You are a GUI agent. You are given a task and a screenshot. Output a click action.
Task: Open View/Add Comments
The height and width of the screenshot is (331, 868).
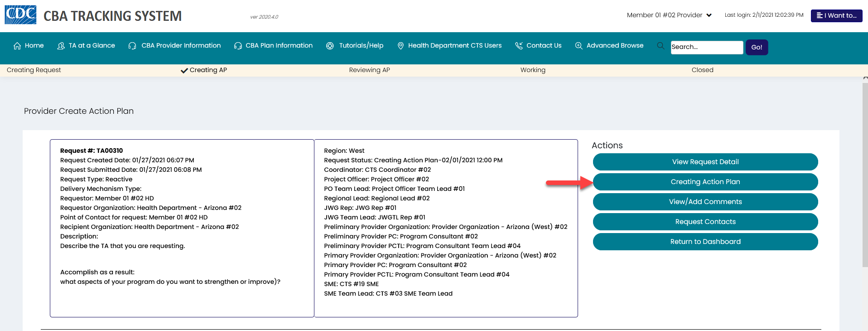pyautogui.click(x=705, y=202)
